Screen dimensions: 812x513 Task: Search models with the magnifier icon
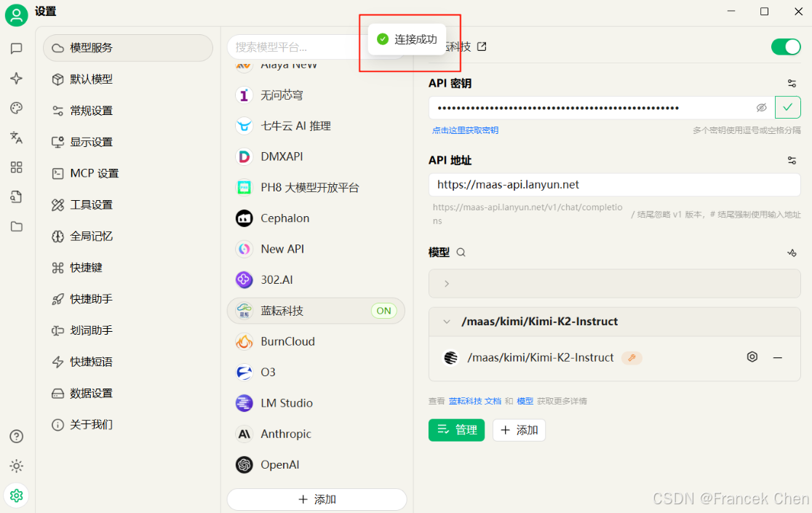tap(461, 252)
